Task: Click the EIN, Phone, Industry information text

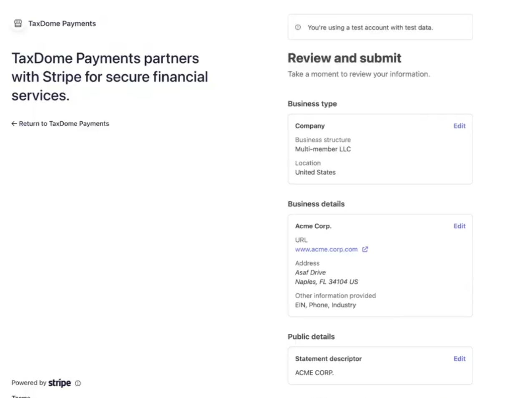Action: (325, 305)
